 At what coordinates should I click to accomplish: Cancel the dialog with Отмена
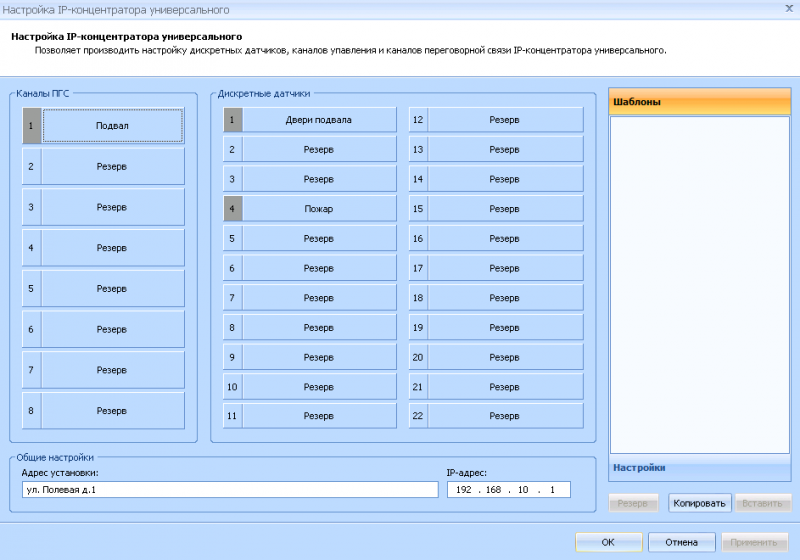pos(681,542)
